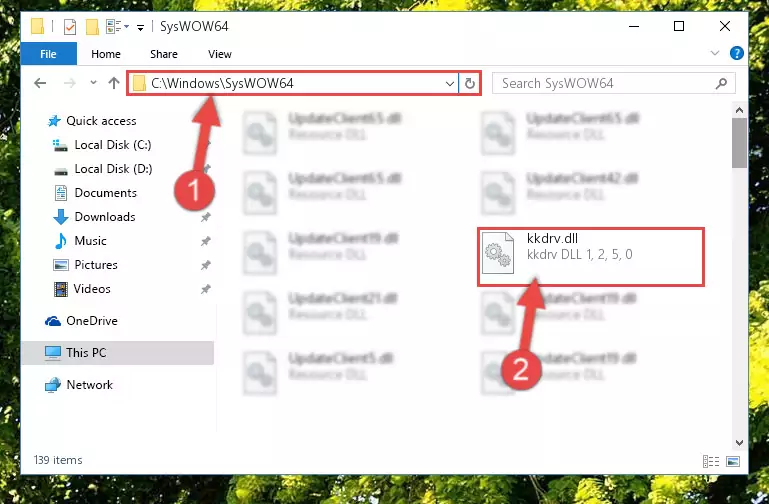769x504 pixels.
Task: Switch to large thumbnails view layout
Action: (733, 461)
